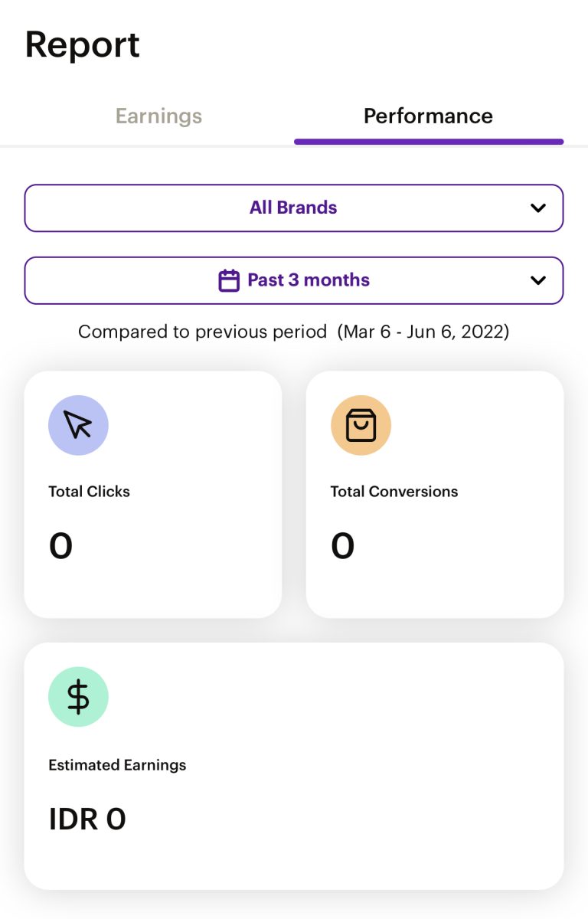
Task: Click the dollar sign icon for Estimated Earnings
Action: pos(78,697)
